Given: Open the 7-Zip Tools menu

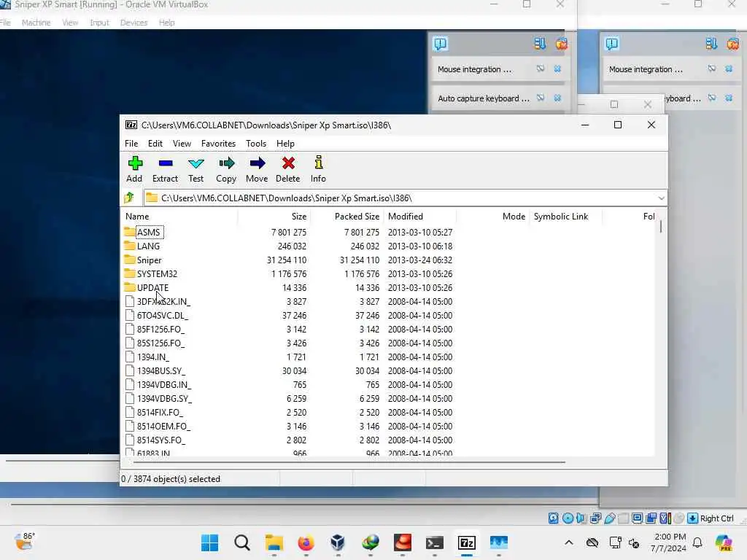Looking at the screenshot, I should (x=256, y=144).
